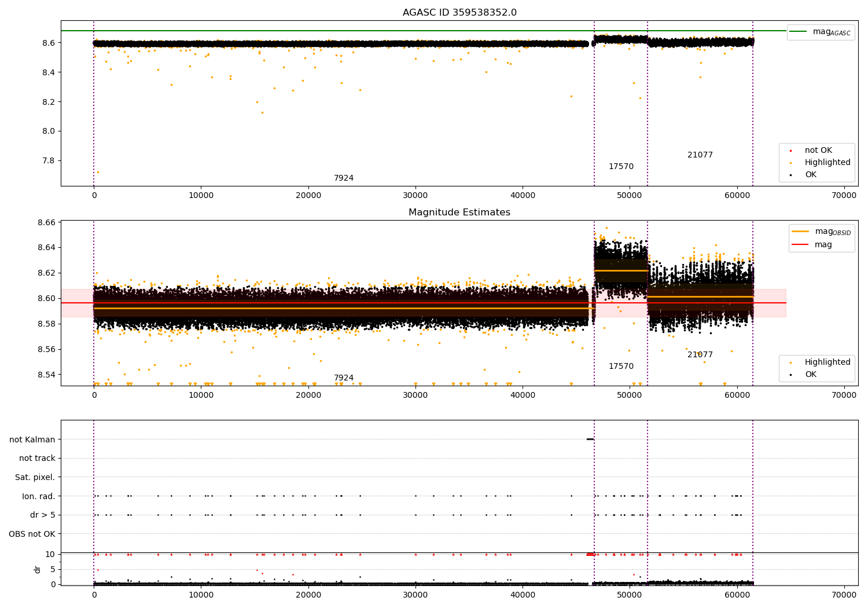Click 'OK' in the top plot's lower legend
The width and height of the screenshot is (868, 608).
811,174
